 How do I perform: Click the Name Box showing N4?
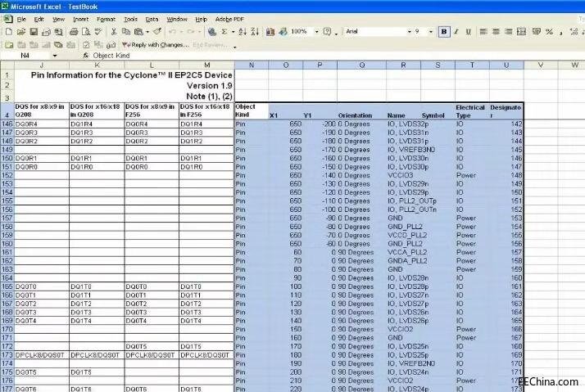click(27, 56)
